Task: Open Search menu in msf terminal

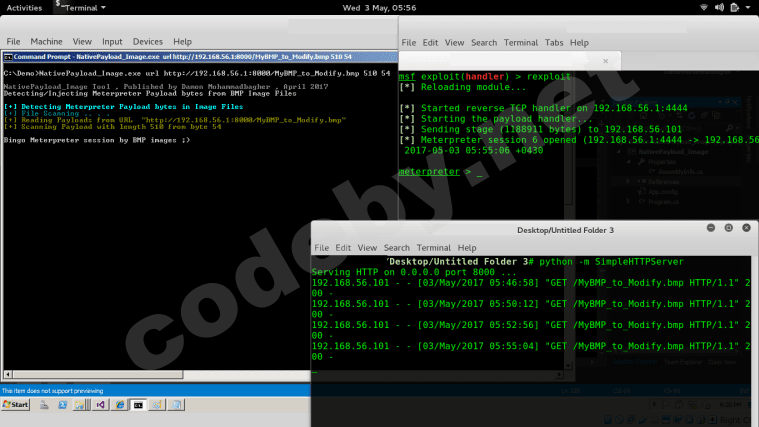Action: (484, 43)
